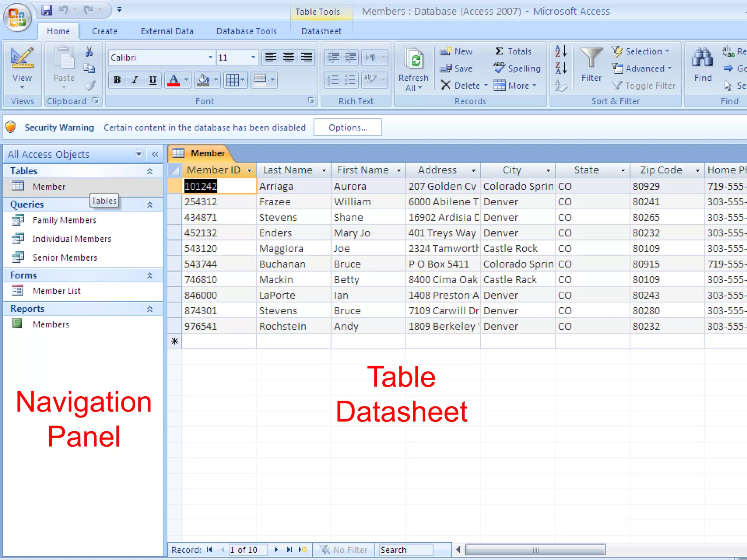The width and height of the screenshot is (747, 560).
Task: Click the Undo arrow icon
Action: click(x=64, y=10)
